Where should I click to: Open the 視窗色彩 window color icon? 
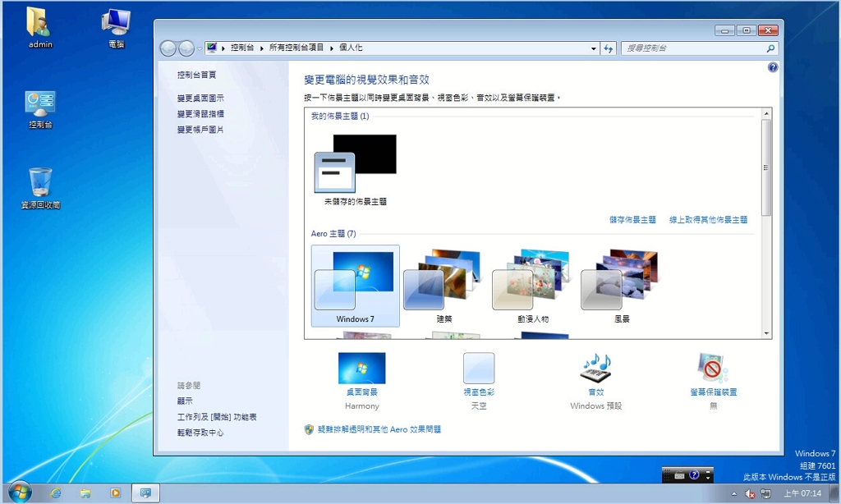(x=479, y=368)
